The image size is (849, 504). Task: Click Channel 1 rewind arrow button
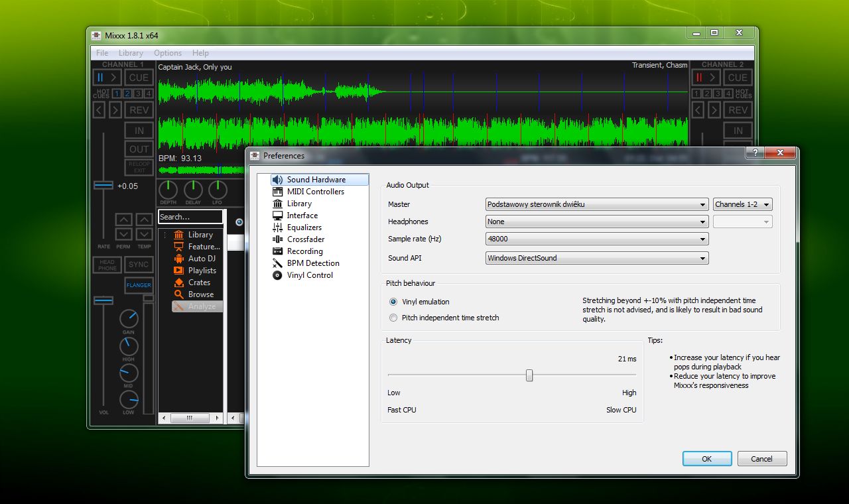click(x=99, y=110)
